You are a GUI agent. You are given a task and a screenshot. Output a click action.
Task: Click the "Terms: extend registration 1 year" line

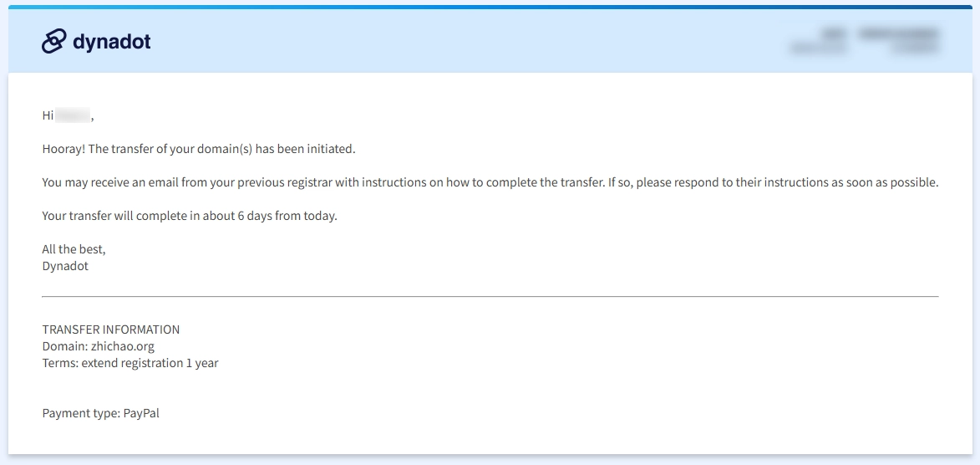click(130, 363)
